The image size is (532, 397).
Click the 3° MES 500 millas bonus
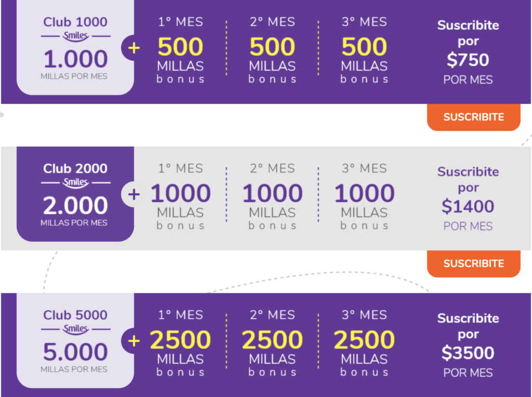pos(364,49)
